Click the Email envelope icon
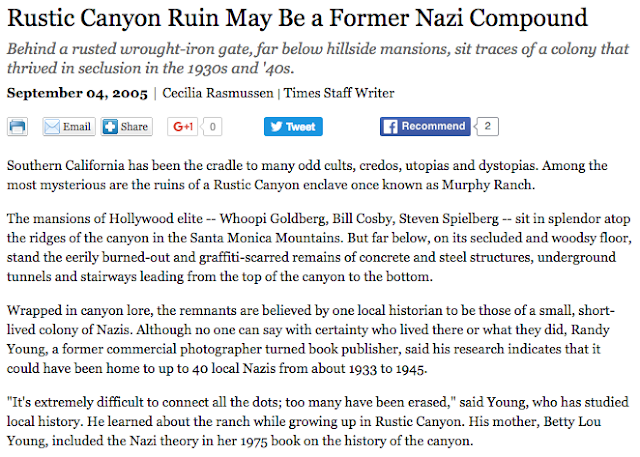 click(x=53, y=127)
